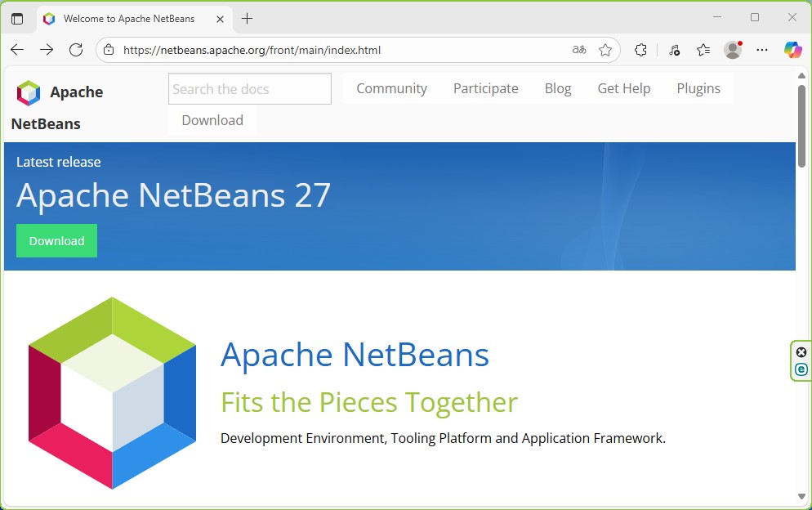Open the Edge settings three-dots menu

[761, 50]
